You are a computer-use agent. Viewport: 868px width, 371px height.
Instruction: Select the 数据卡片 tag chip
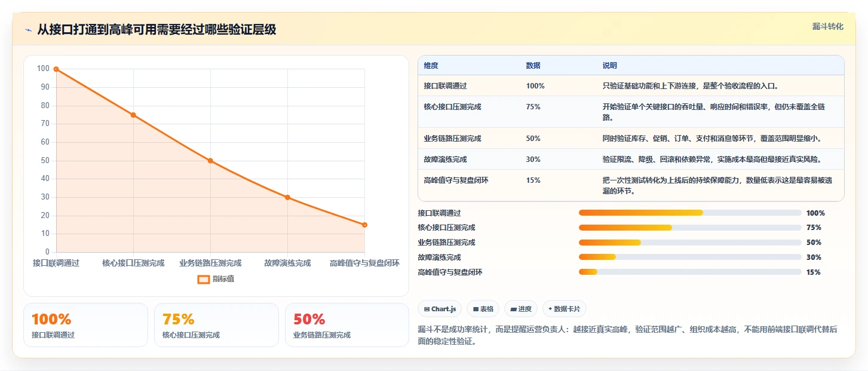565,309
